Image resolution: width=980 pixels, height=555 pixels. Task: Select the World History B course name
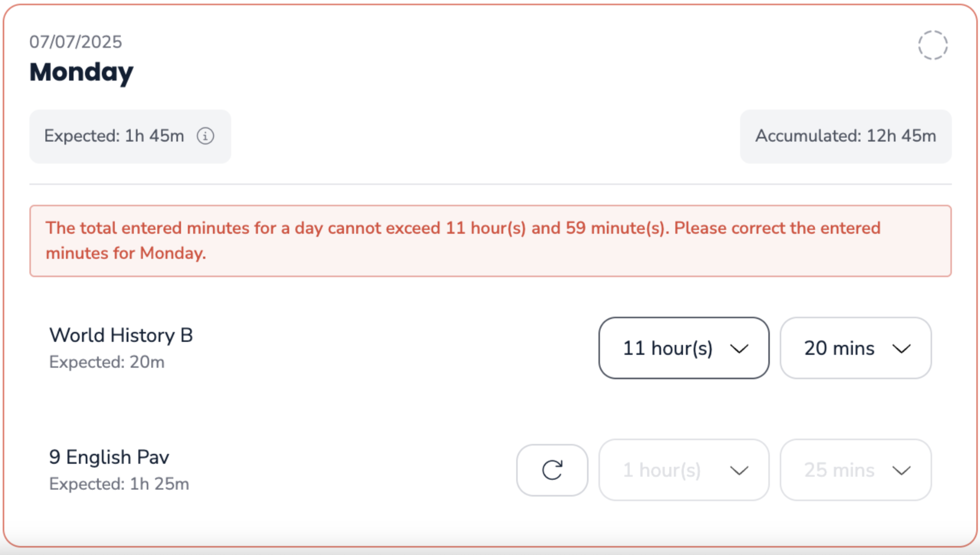tap(121, 335)
